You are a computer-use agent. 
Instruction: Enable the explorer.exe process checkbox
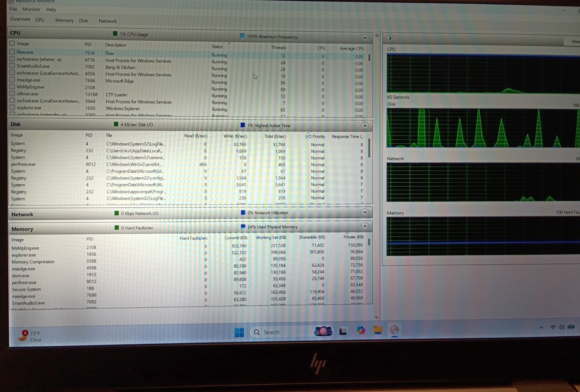click(x=12, y=107)
